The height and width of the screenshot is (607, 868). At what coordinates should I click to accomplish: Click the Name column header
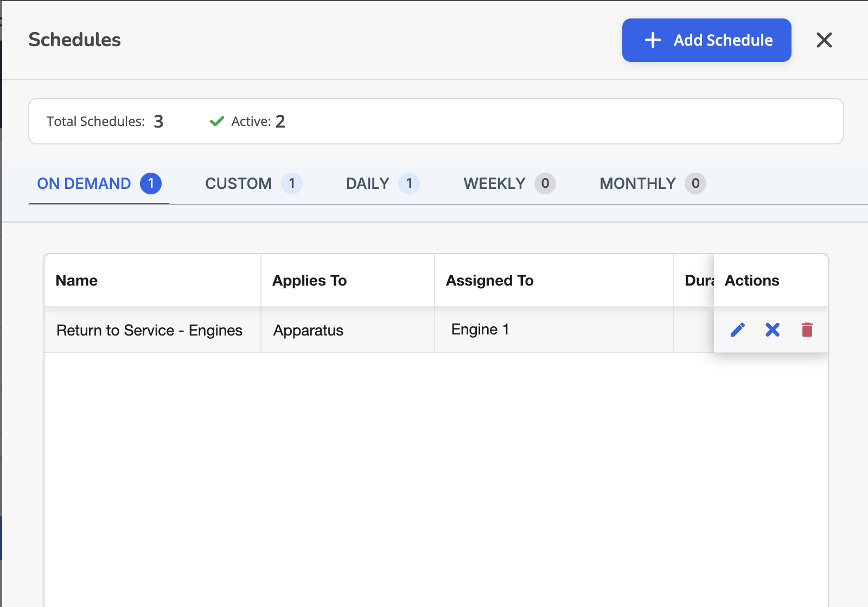point(152,280)
